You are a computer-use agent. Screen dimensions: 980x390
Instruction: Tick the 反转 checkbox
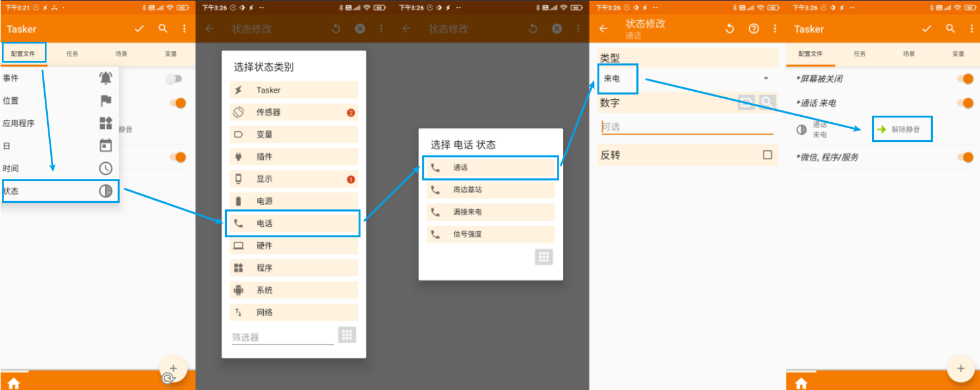(x=768, y=155)
